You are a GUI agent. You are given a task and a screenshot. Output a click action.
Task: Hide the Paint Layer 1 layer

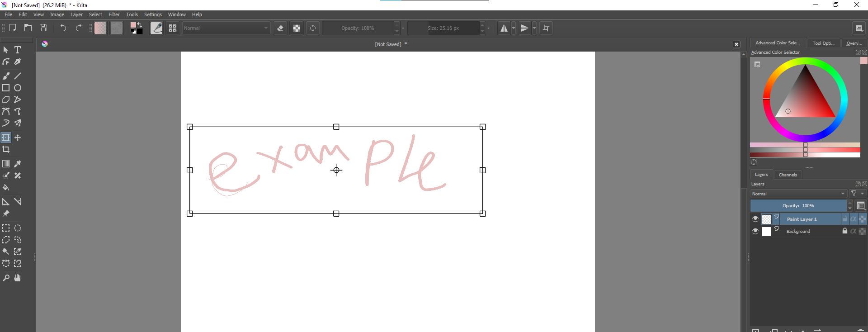click(x=755, y=219)
